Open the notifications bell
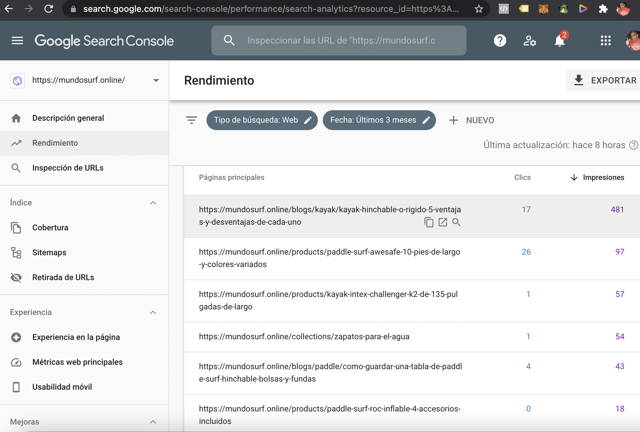Image resolution: width=640 pixels, height=432 pixels. [x=560, y=40]
